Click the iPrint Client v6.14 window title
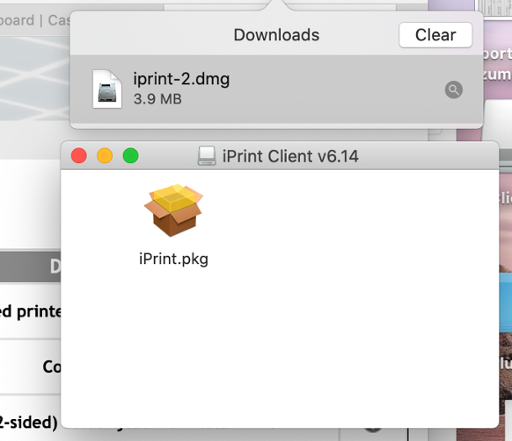Image resolution: width=512 pixels, height=441 pixels. tap(290, 156)
